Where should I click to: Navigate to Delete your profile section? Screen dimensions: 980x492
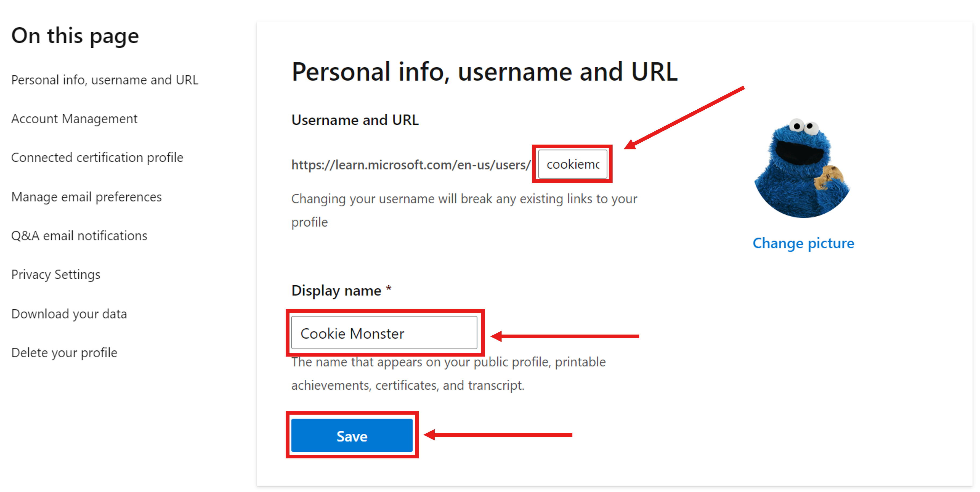[65, 351]
